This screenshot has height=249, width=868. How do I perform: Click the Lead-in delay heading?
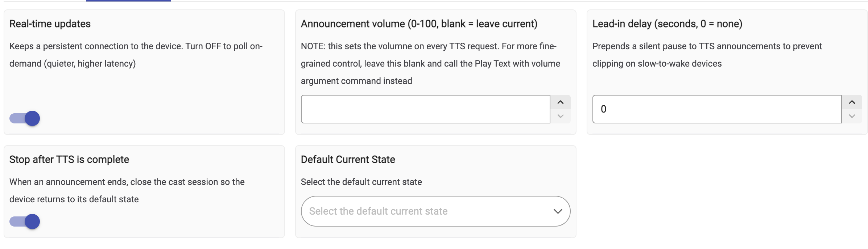(667, 24)
